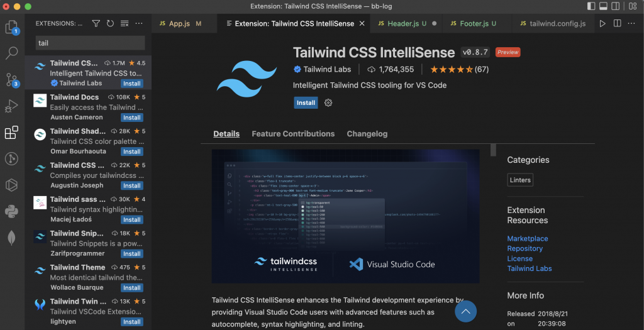Image resolution: width=644 pixels, height=330 pixels.
Task: Toggle the secondary side bar layout icon
Action: point(615,6)
